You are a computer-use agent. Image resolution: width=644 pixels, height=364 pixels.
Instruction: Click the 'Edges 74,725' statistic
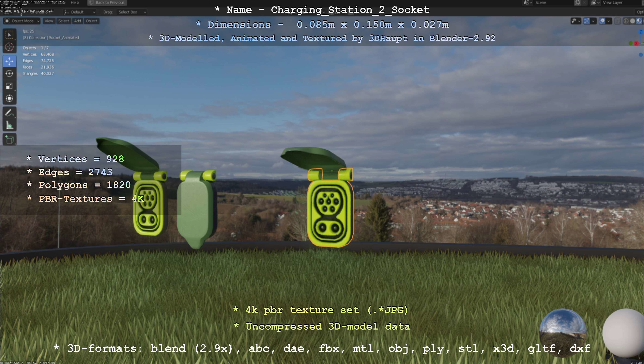coord(38,61)
